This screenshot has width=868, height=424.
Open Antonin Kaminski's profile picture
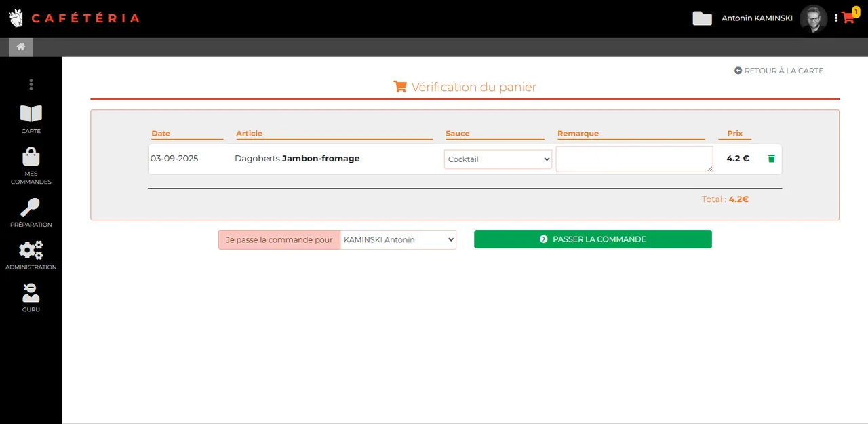[813, 18]
